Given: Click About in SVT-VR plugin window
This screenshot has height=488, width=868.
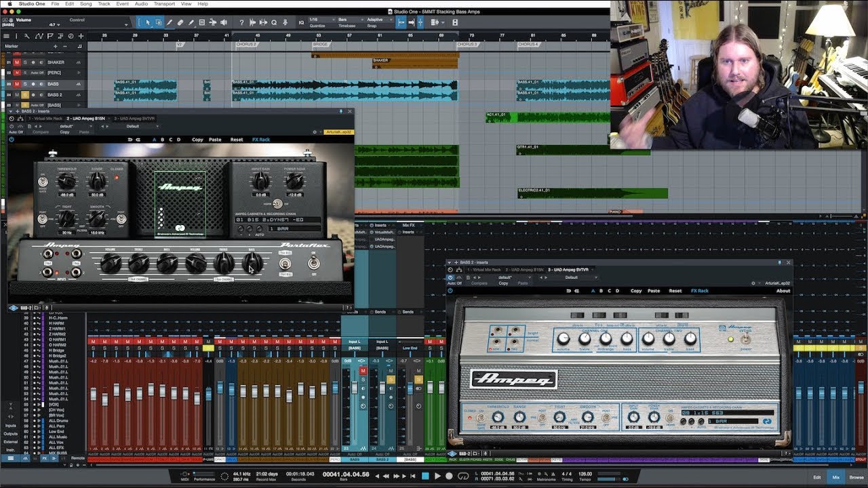Looking at the screenshot, I should (783, 291).
